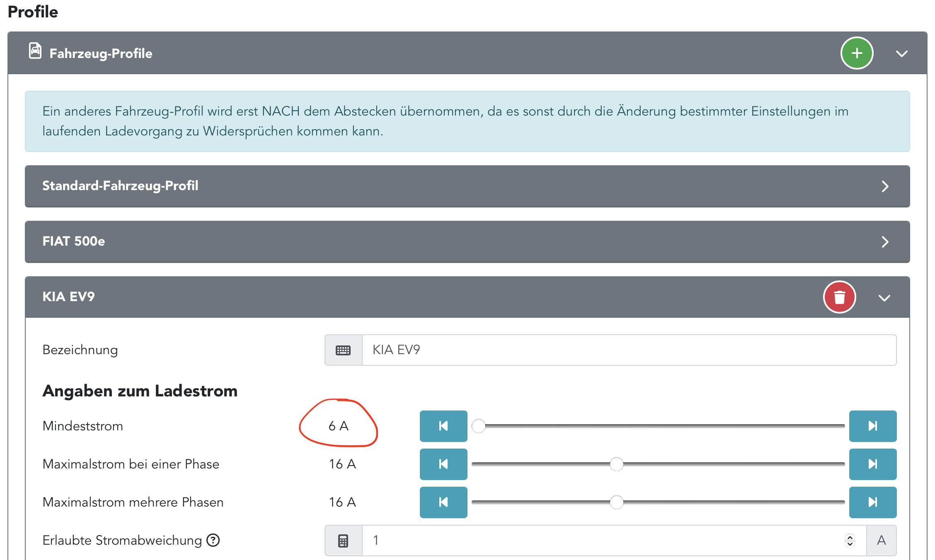Collapse the KIA EV9 profile
The height and width of the screenshot is (560, 935).
point(884,298)
